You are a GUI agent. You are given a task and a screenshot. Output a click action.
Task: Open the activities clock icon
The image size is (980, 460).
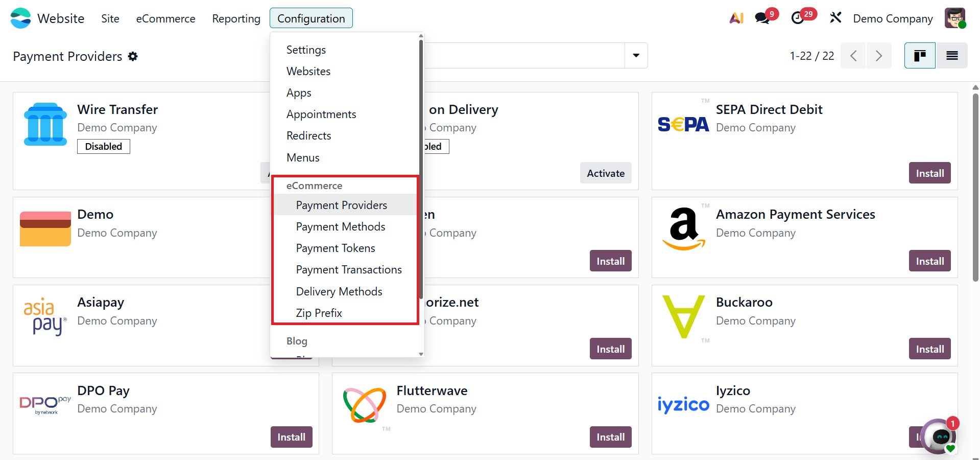[x=797, y=18]
